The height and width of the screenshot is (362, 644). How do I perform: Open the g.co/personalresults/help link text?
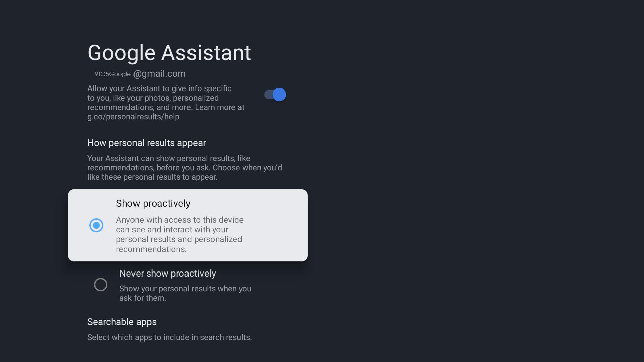[x=133, y=117]
